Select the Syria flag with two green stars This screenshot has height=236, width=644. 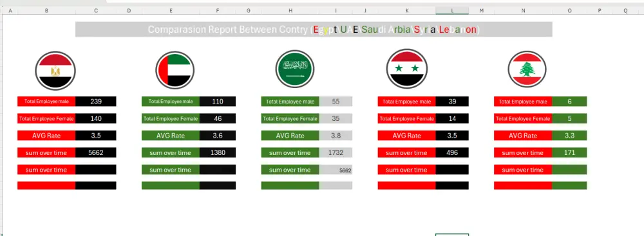(406, 68)
